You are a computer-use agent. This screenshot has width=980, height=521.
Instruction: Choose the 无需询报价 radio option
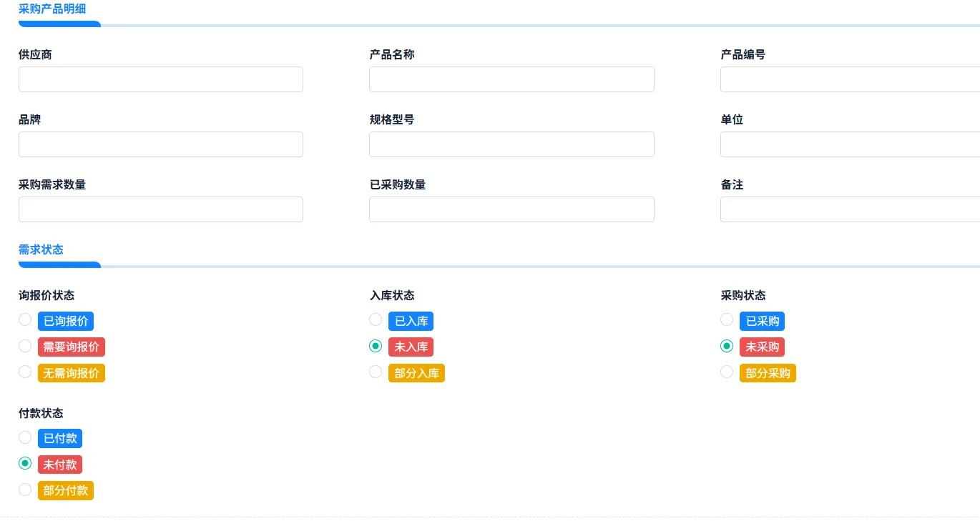tap(25, 372)
